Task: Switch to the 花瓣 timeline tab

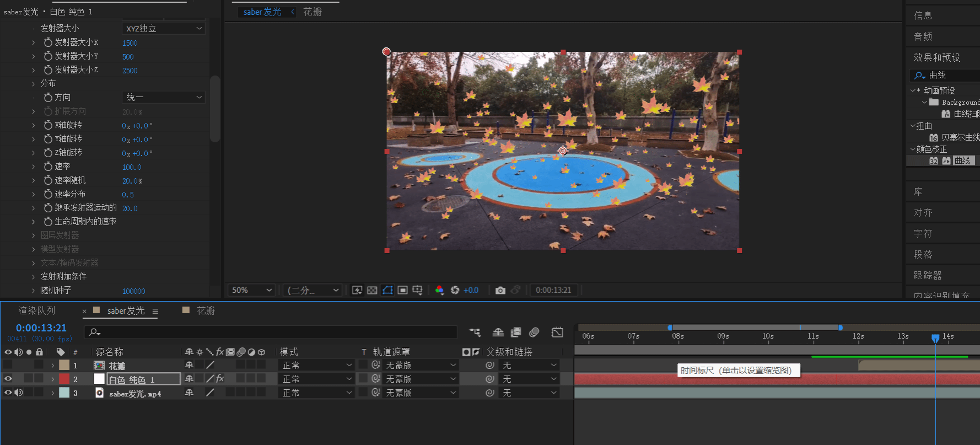Action: 205,311
